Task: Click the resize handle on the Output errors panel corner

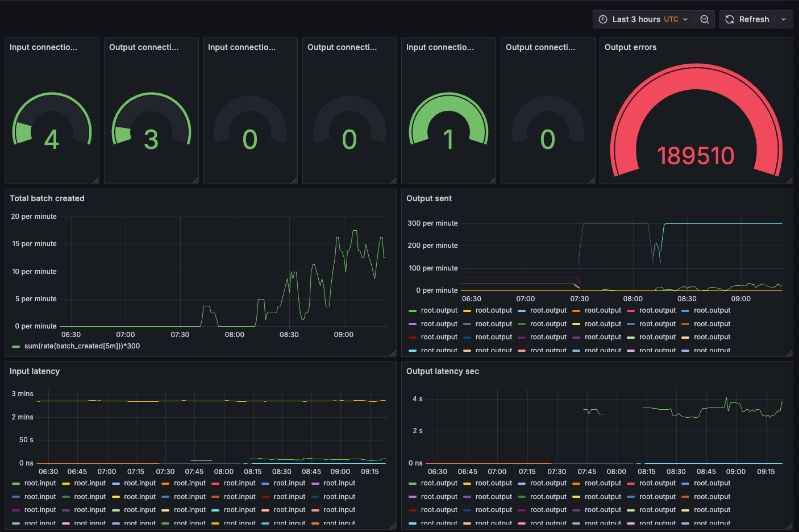Action: point(791,181)
